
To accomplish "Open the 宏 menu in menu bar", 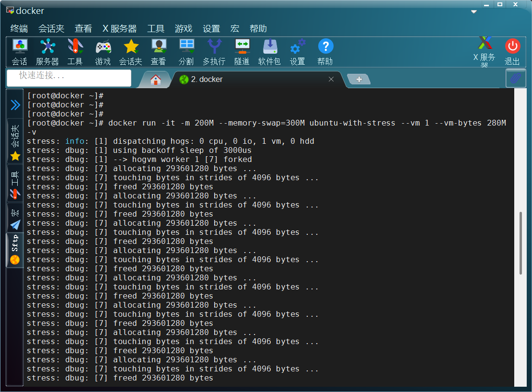I will click(x=235, y=28).
